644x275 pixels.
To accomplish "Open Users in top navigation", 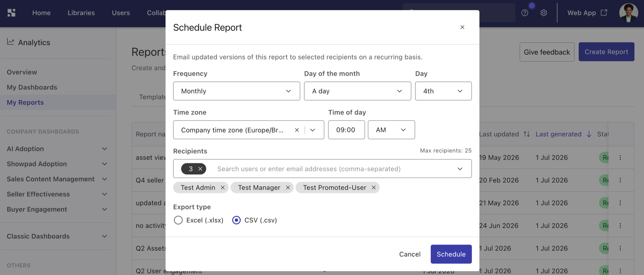I will click(121, 13).
